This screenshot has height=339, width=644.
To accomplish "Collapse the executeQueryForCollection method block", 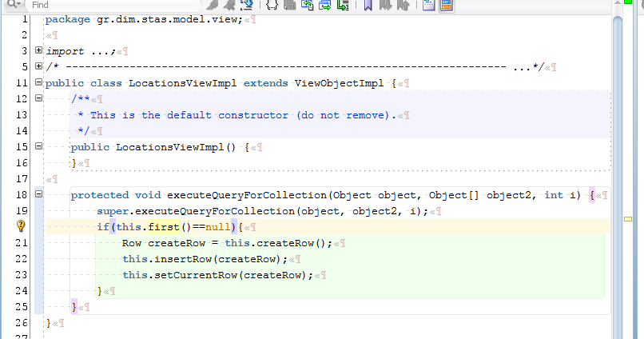I will point(38,194).
